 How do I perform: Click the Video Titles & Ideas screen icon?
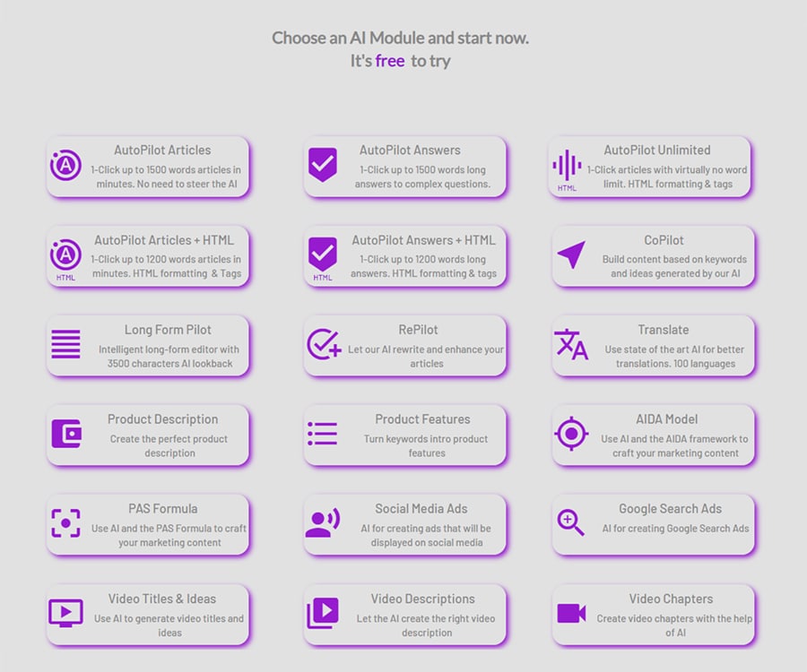pyautogui.click(x=65, y=613)
